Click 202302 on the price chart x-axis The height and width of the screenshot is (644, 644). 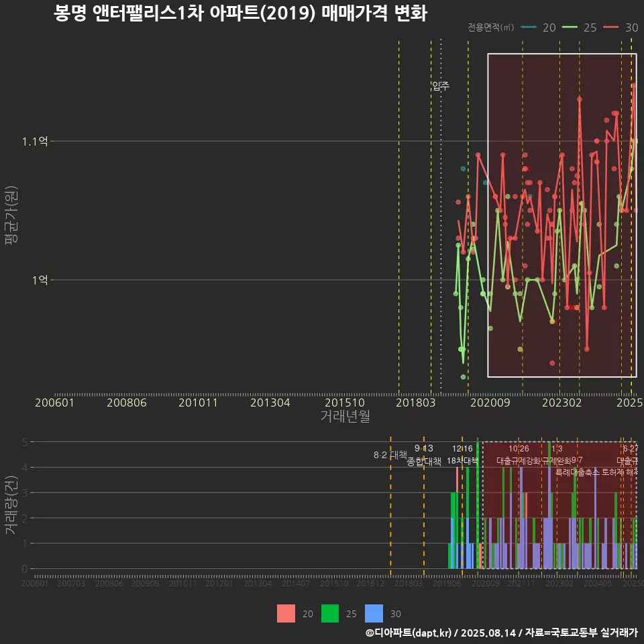562,402
